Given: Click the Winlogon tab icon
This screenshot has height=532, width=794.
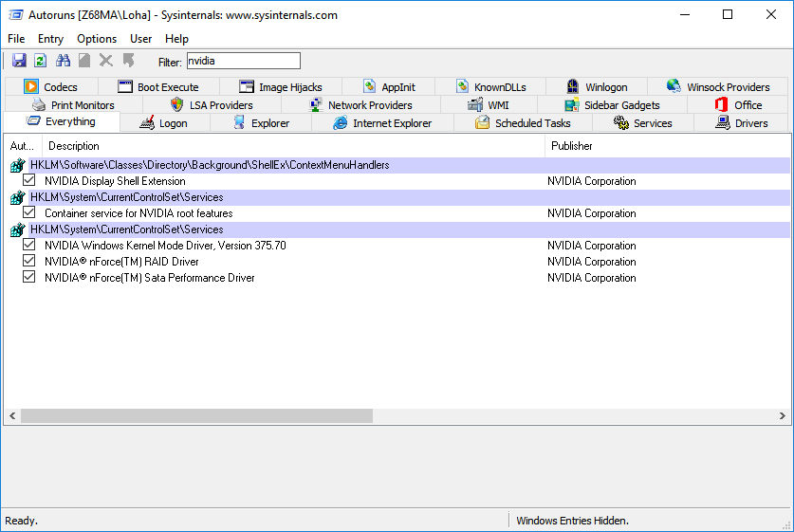Looking at the screenshot, I should (x=573, y=86).
